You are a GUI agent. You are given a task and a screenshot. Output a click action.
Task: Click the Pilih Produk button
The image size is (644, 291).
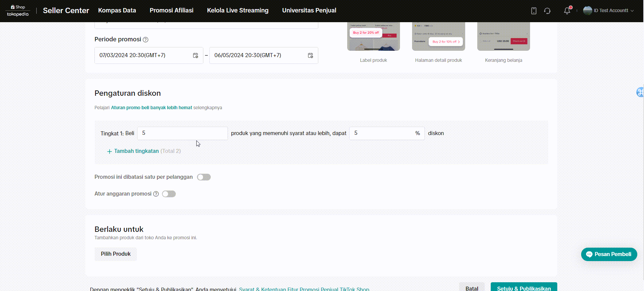click(116, 254)
